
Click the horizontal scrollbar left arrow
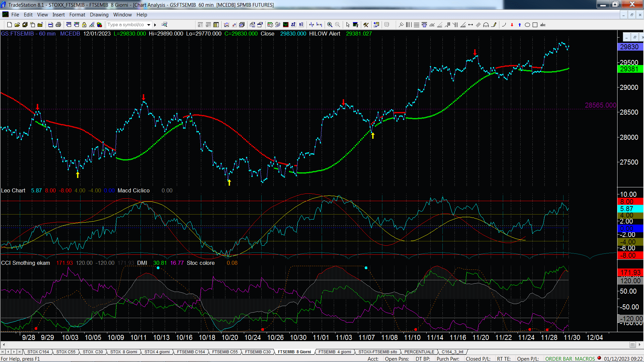tap(4, 345)
